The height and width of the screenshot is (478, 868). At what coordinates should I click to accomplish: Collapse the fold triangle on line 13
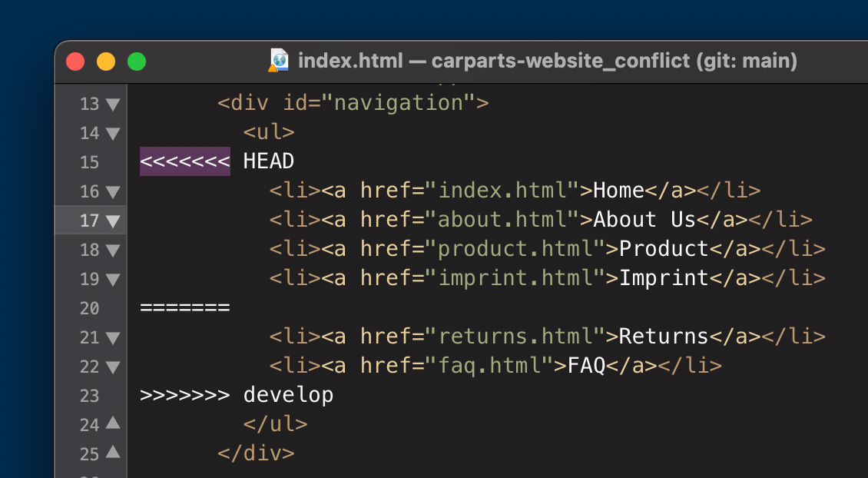point(113,104)
